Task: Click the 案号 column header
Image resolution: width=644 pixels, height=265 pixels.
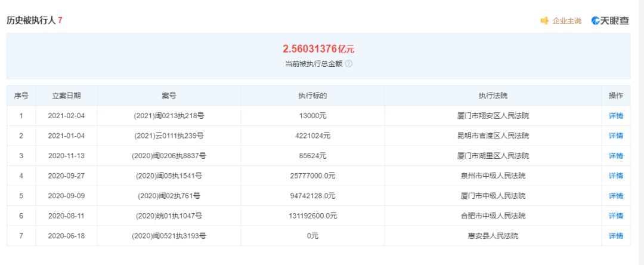Action: point(169,95)
